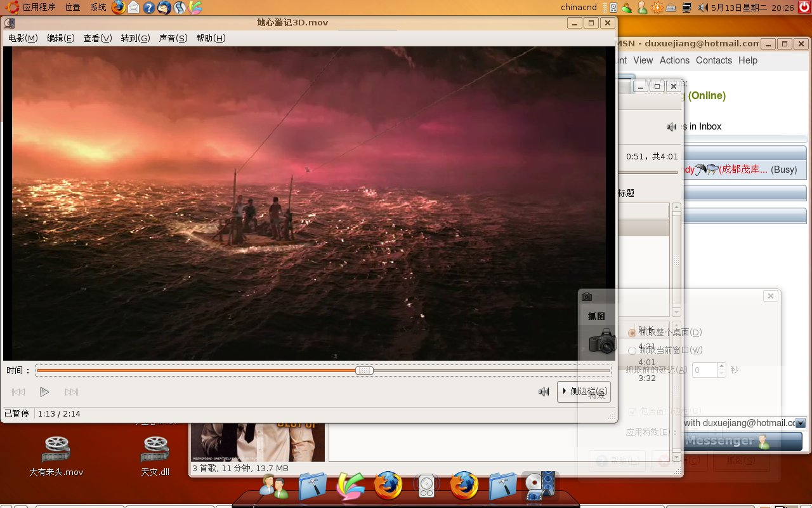Open the Actions menu in MSN window
The height and width of the screenshot is (508, 812).
point(674,60)
